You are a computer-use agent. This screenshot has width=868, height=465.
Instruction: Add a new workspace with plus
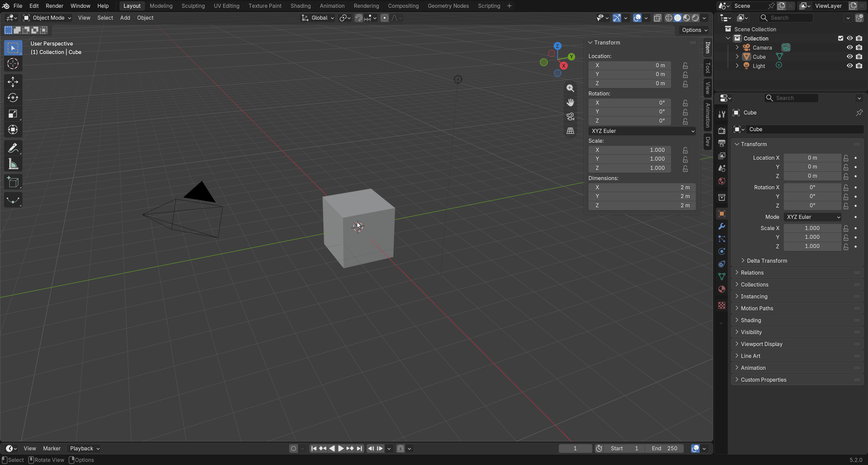(x=509, y=6)
